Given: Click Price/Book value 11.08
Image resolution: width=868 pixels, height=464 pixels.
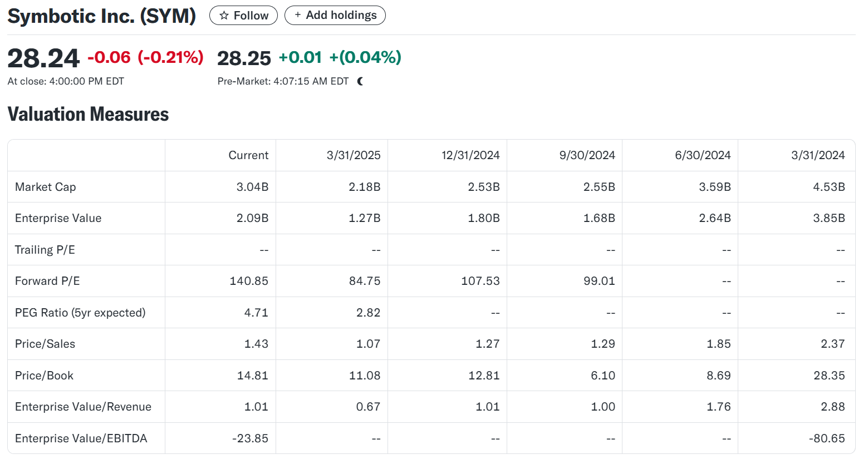Looking at the screenshot, I should pos(365,376).
